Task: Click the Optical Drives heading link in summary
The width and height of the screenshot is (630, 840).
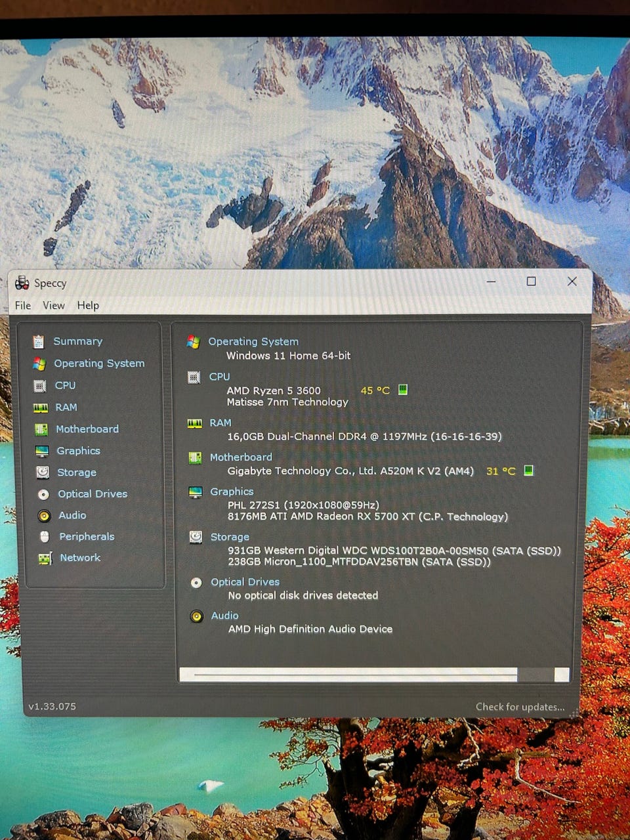Action: pyautogui.click(x=245, y=582)
